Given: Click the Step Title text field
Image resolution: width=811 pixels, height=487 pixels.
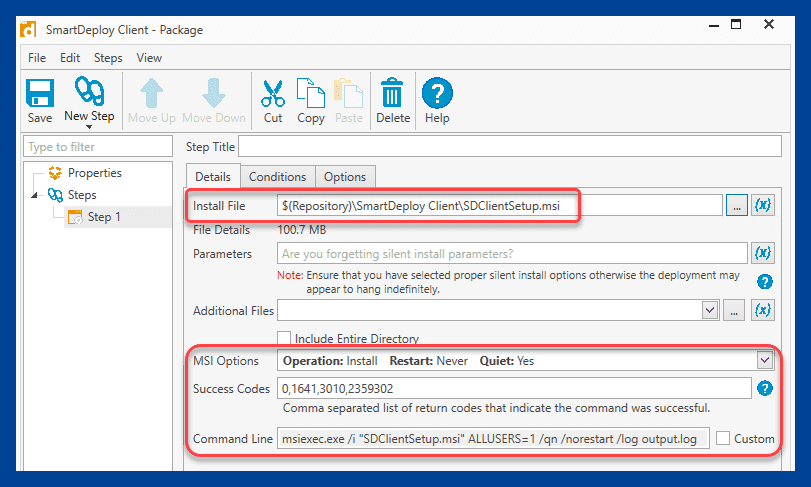Looking at the screenshot, I should (509, 146).
